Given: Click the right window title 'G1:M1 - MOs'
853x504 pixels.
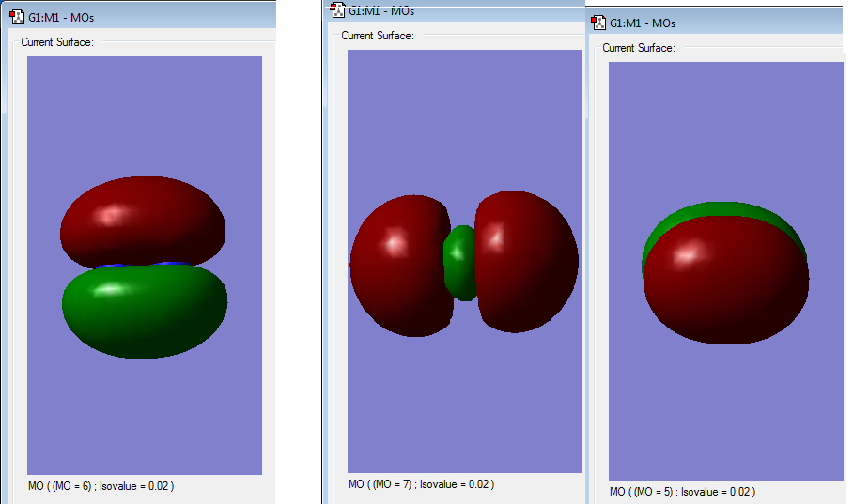Looking at the screenshot, I should coord(643,23).
